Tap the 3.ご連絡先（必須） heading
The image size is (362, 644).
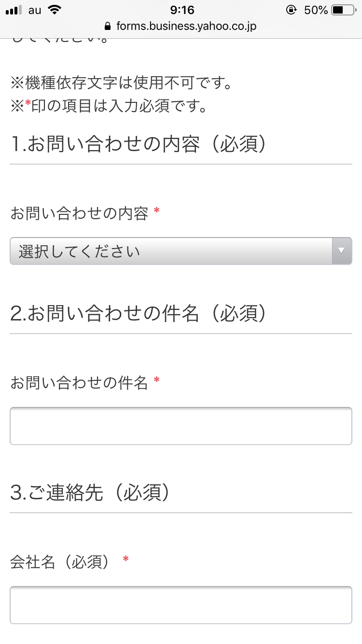[90, 493]
